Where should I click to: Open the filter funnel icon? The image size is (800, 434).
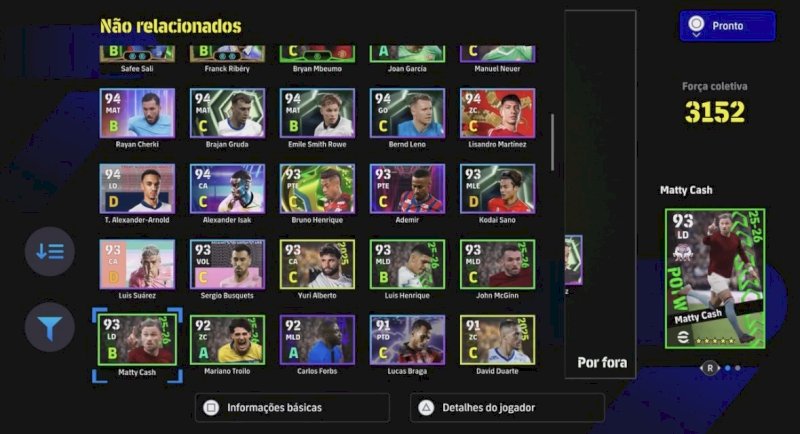(49, 327)
